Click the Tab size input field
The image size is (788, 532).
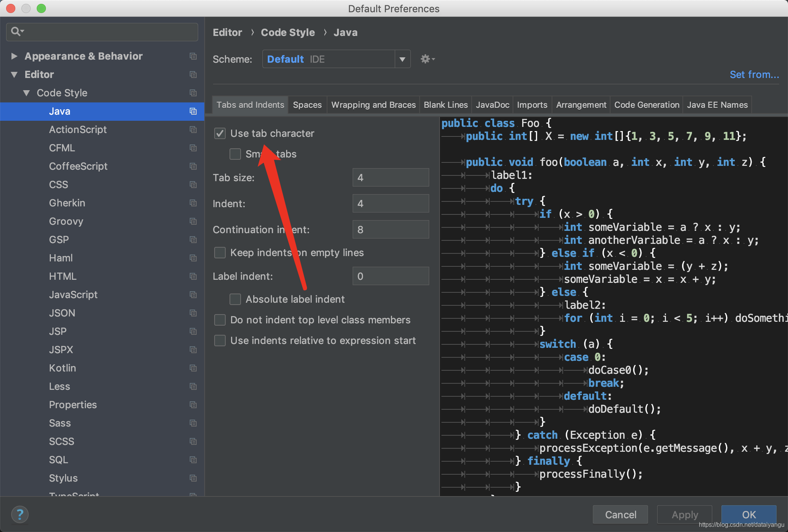coord(391,178)
